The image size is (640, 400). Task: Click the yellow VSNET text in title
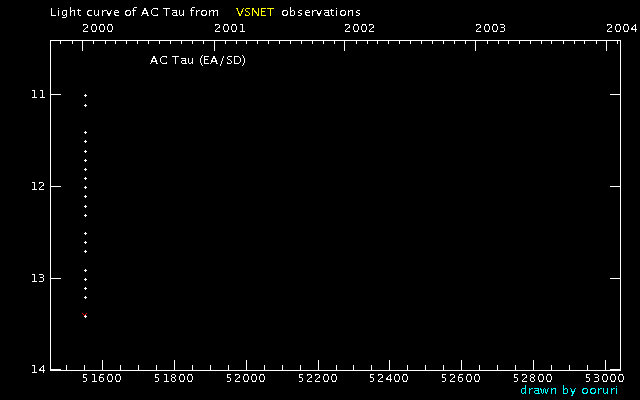[x=255, y=12]
